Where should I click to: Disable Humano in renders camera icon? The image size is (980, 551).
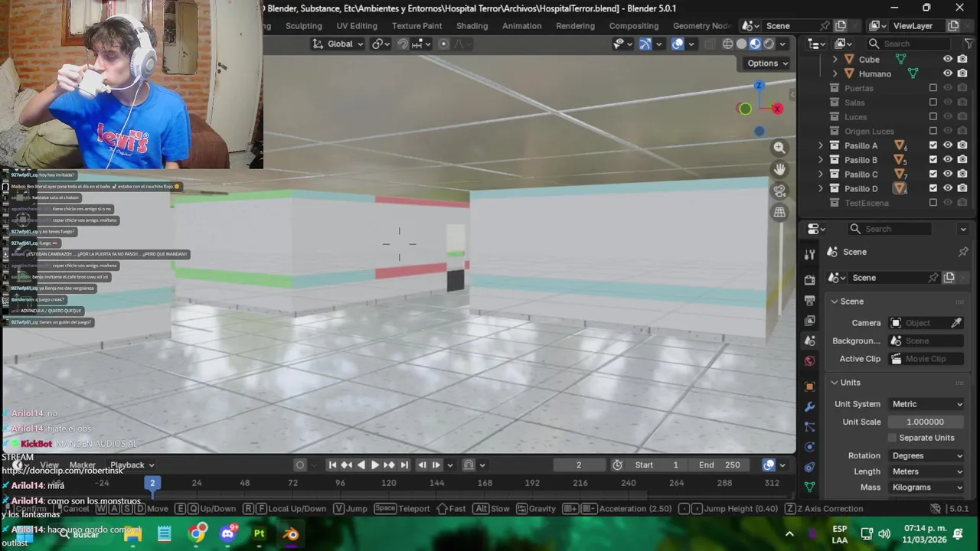click(x=962, y=73)
